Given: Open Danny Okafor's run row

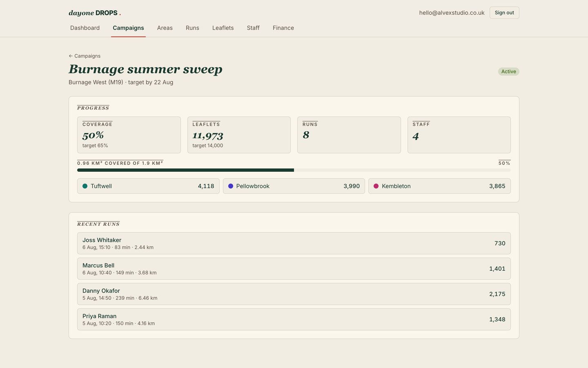Looking at the screenshot, I should point(294,294).
